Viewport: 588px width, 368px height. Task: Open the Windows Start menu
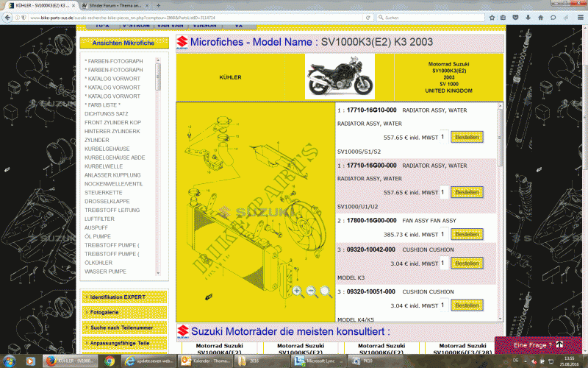pyautogui.click(x=9, y=361)
